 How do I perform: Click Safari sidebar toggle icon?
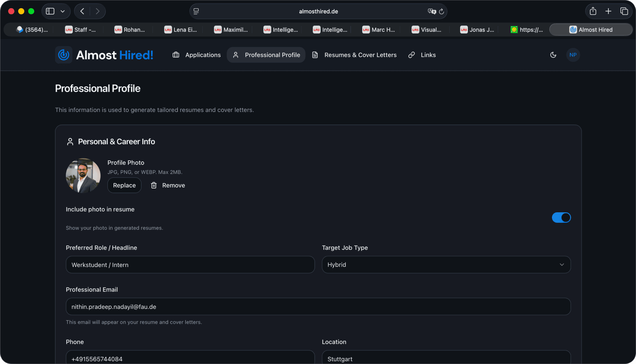pyautogui.click(x=50, y=11)
